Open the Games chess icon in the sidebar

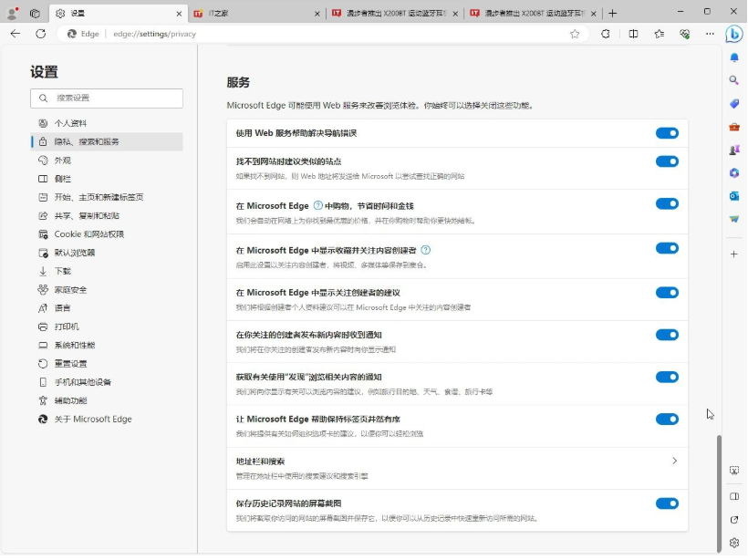click(734, 150)
